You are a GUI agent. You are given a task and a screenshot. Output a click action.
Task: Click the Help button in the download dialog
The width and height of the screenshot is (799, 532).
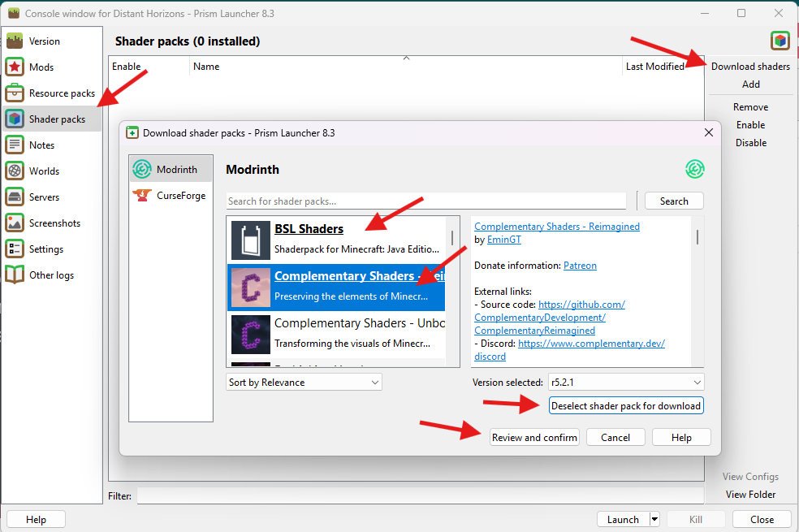pos(680,437)
